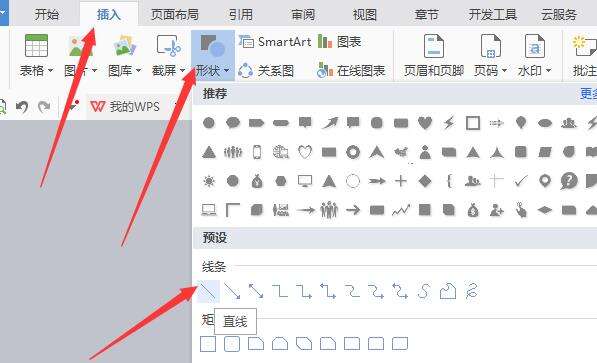Select the freeform polygon shape tool
Viewport: 597px width, 363px height.
coord(448,291)
